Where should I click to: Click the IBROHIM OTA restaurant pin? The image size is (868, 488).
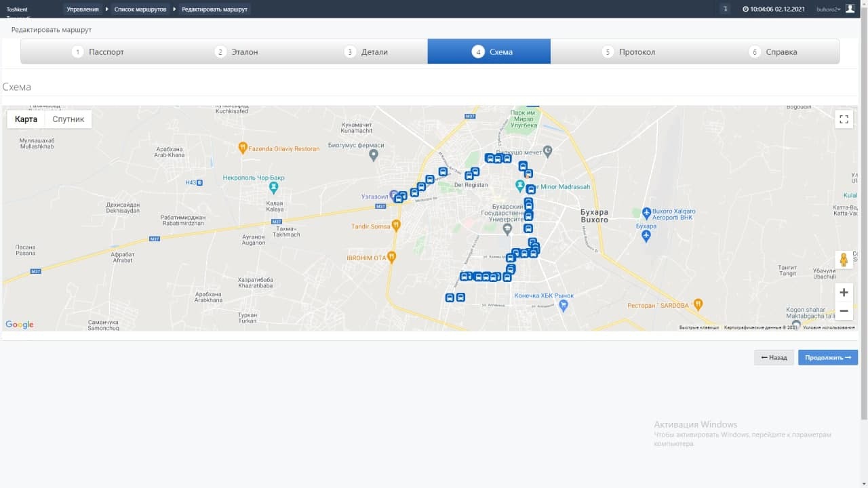point(391,257)
